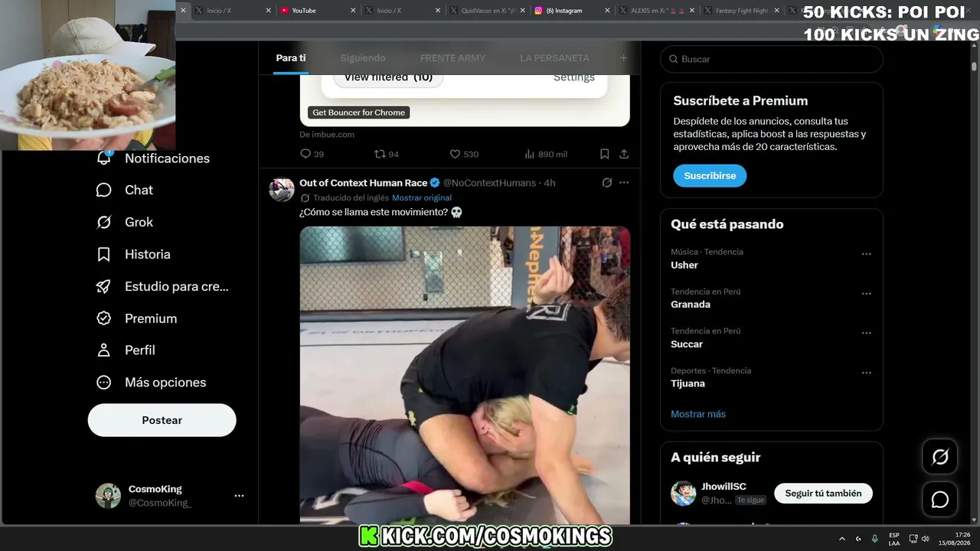Viewport: 980px width, 551px height.
Task: Add a timeline tab with the plus icon
Action: 623,58
